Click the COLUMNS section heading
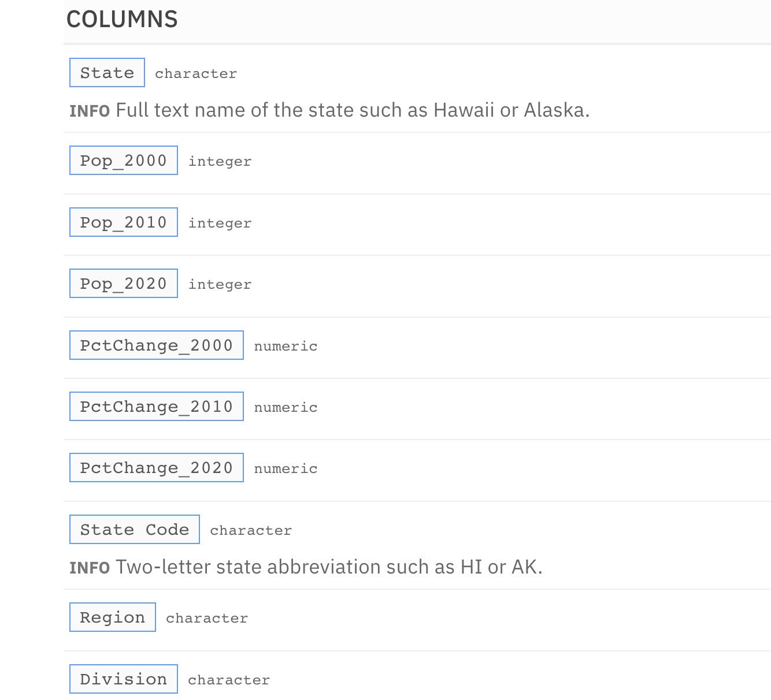This screenshot has height=700, width=771. pyautogui.click(x=122, y=19)
